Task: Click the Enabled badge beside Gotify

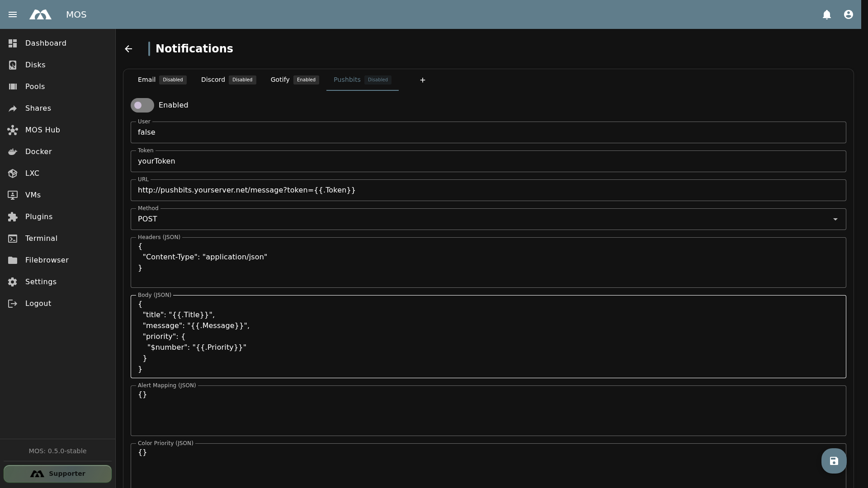Action: (x=306, y=80)
